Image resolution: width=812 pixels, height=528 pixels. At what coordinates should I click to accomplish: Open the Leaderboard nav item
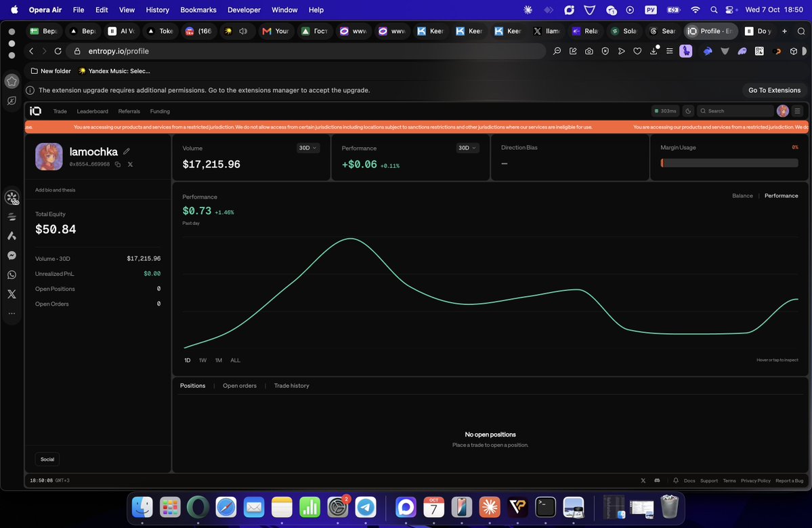(x=92, y=111)
